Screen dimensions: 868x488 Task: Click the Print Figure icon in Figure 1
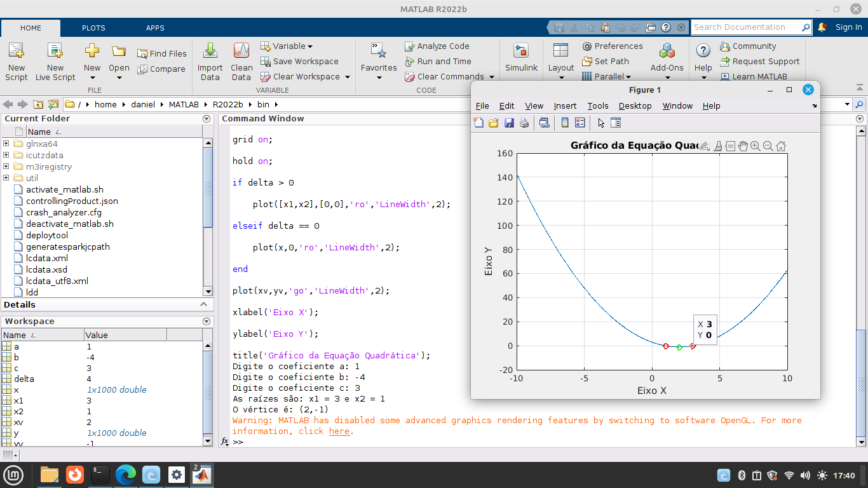[x=524, y=123]
